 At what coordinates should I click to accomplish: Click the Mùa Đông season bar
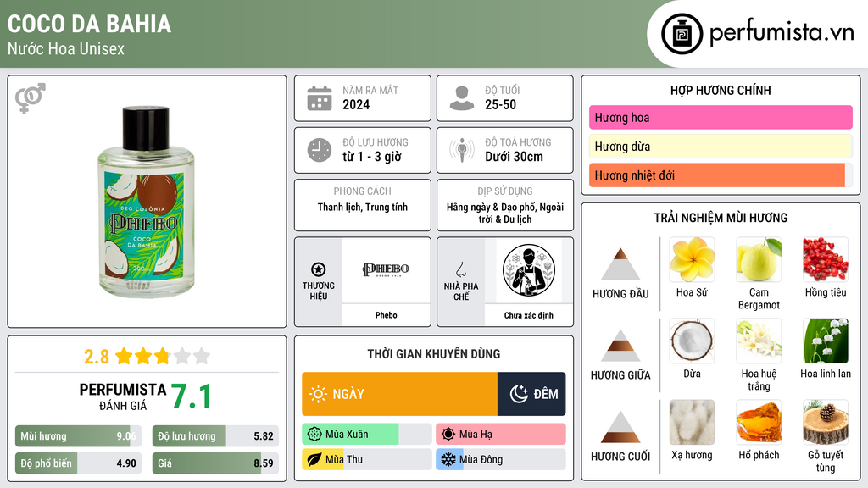[501, 460]
